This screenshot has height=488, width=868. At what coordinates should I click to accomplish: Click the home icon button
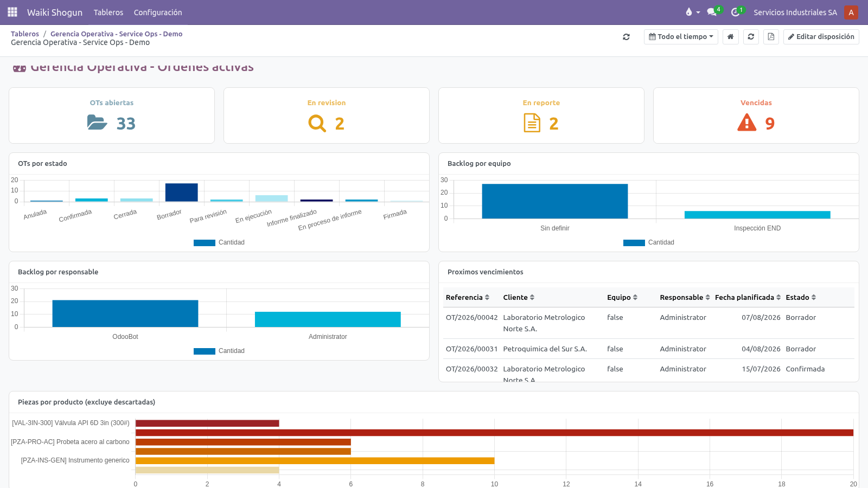tap(731, 37)
